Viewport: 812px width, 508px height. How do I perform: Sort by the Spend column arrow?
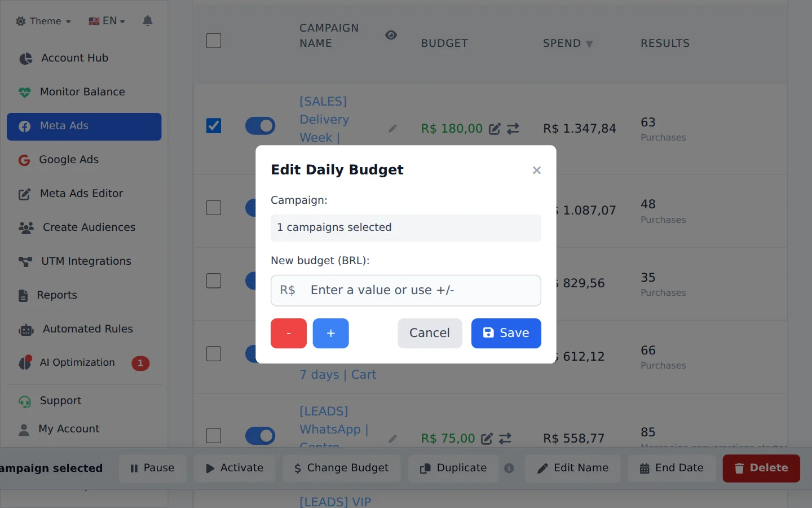tap(589, 44)
